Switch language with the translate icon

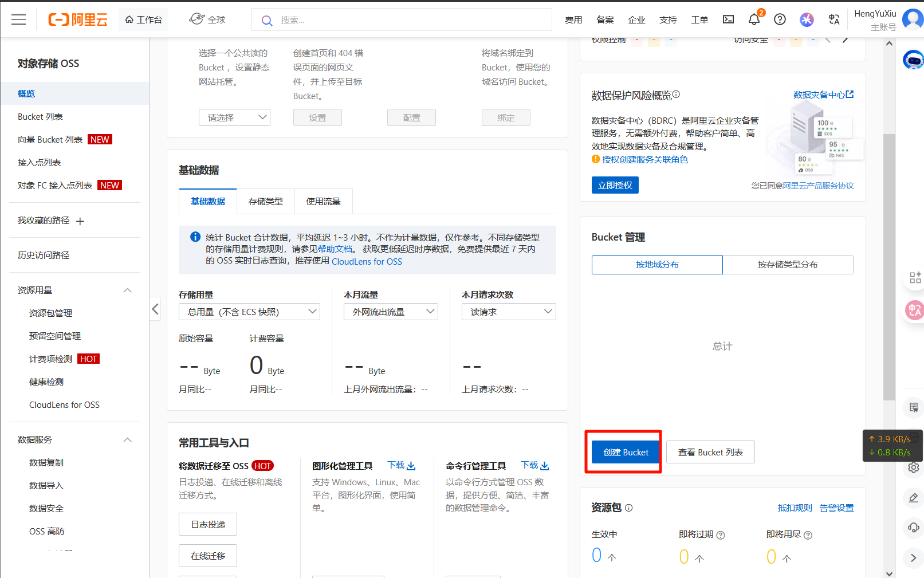click(834, 19)
